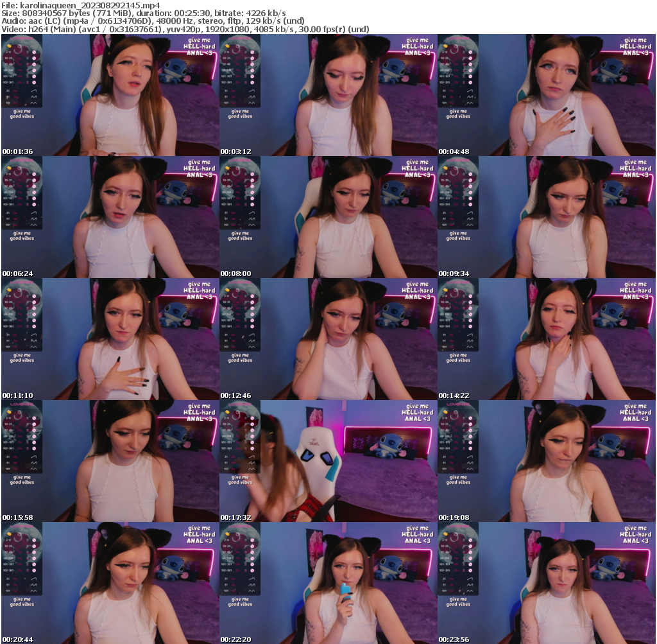The height and width of the screenshot is (644, 657).
Task: Choose the thumbnail marked 00:12:46
Action: pos(328,339)
